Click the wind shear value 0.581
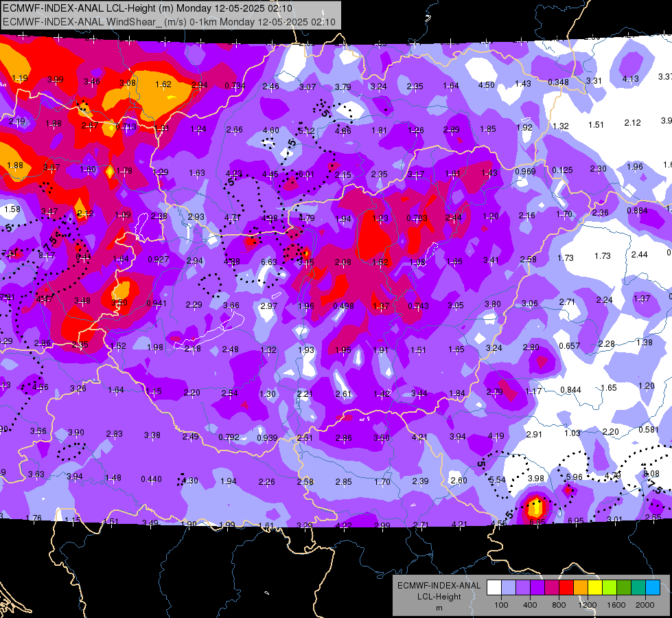Image resolution: width=672 pixels, height=618 pixels. (x=649, y=429)
